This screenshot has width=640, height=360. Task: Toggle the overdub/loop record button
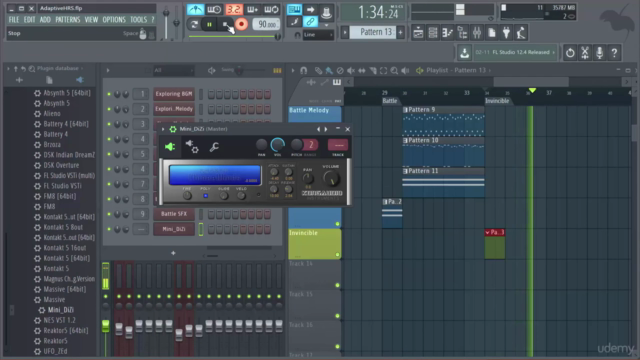pyautogui.click(x=271, y=9)
